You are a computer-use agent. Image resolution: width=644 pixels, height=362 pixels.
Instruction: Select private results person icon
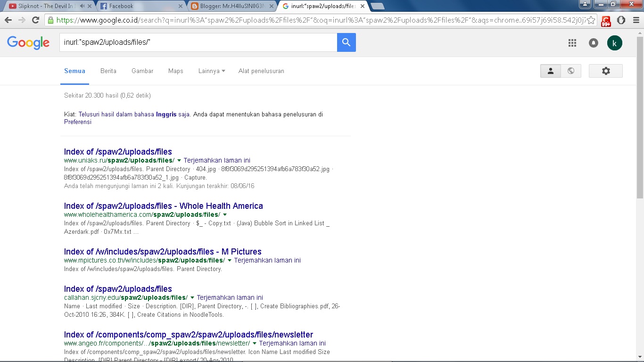pyautogui.click(x=550, y=71)
